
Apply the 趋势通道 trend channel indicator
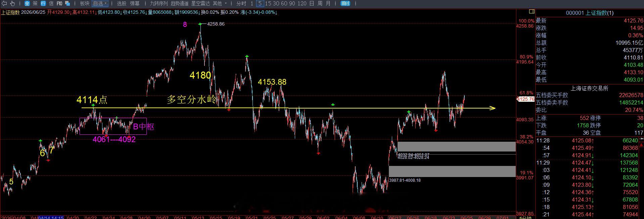pos(180,3)
